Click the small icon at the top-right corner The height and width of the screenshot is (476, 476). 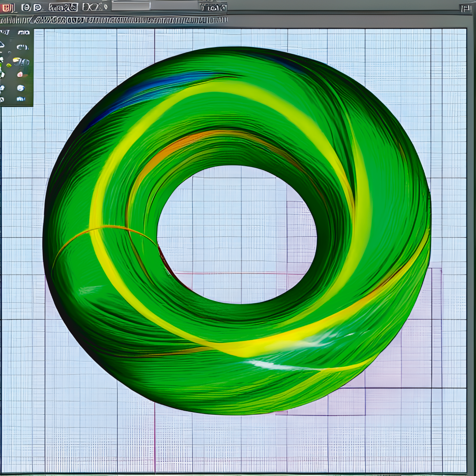click(x=465, y=8)
